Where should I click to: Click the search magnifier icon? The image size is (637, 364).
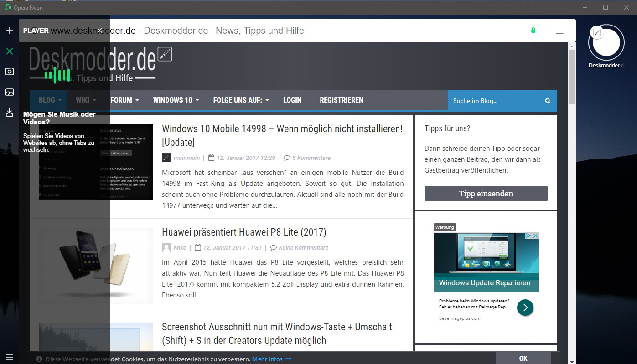click(548, 101)
